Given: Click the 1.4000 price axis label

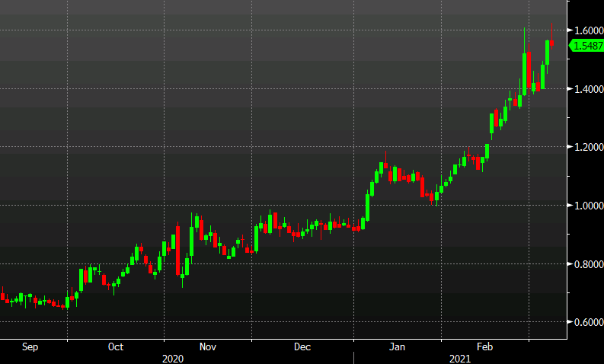Looking at the screenshot, I should pyautogui.click(x=586, y=89).
